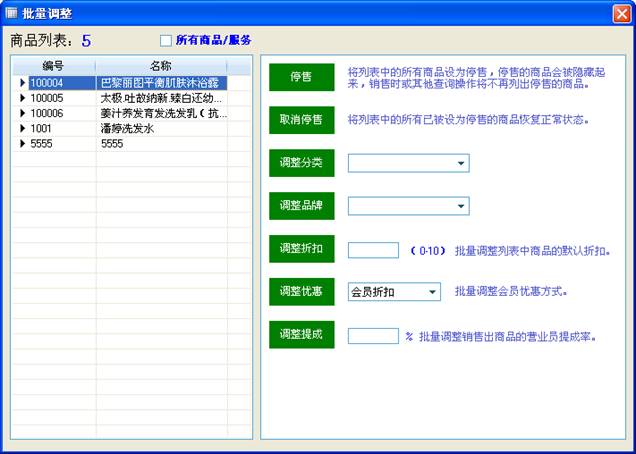This screenshot has width=636, height=454.
Task: Click the discount input field (0-10)
Action: [x=373, y=250]
